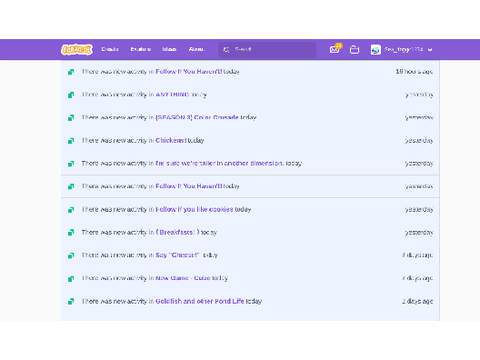
Task: Focus the Search input field
Action: tap(267, 50)
